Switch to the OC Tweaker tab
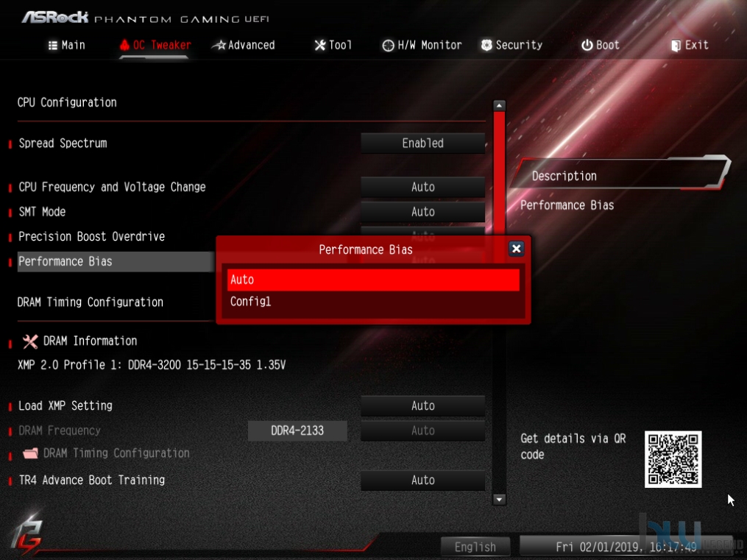Viewport: 747px width, 560px height. click(155, 45)
